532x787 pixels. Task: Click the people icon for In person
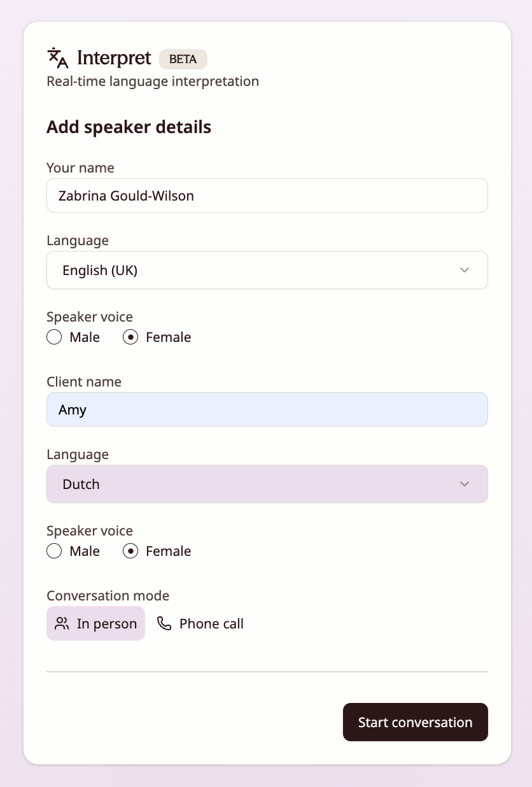[62, 623]
